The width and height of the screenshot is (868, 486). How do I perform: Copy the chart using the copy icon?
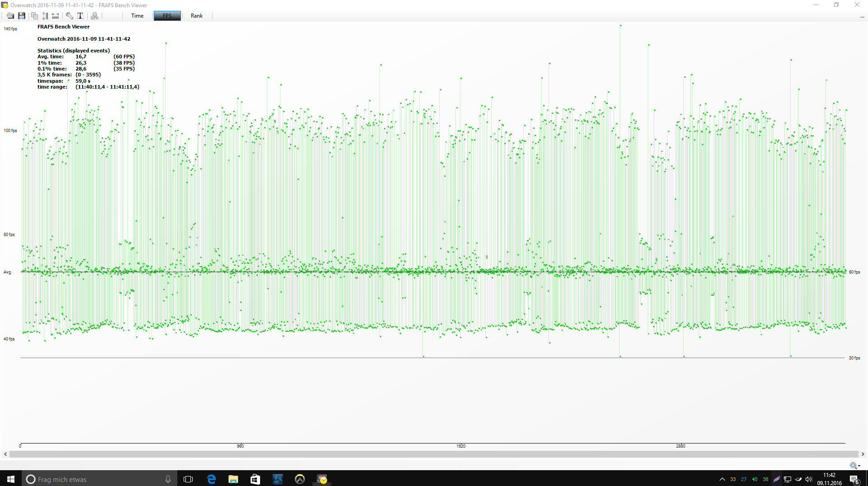(34, 16)
